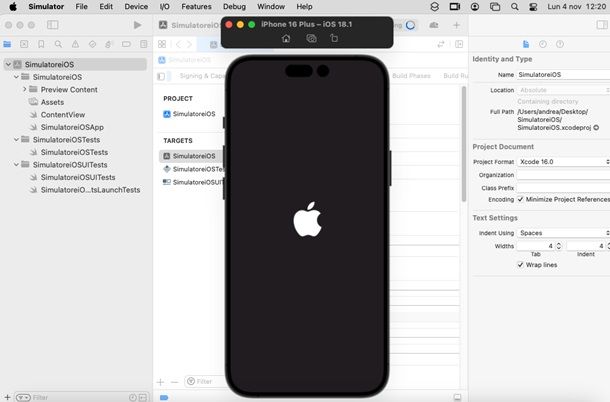The image size is (610, 402).
Task: Expand the Preview Content folder
Action: [25, 89]
